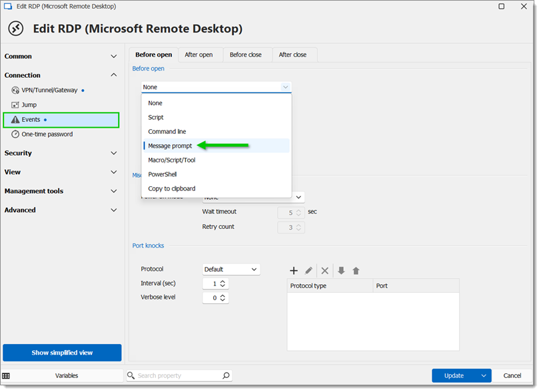Image resolution: width=541 pixels, height=392 pixels.
Task: Click the magnifier icon right of Search property
Action: click(x=226, y=375)
